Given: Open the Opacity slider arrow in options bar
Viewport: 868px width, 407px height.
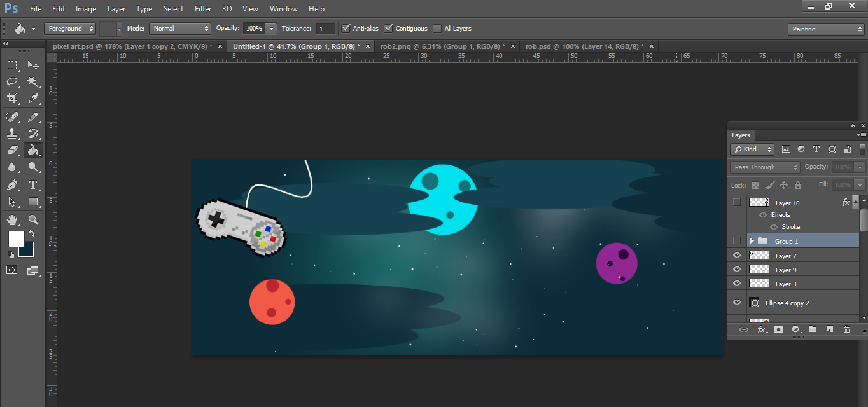Looking at the screenshot, I should 272,29.
